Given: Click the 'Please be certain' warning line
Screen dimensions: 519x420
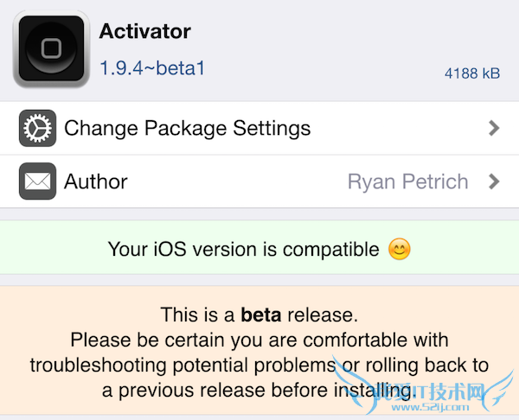Looking at the screenshot, I should pyautogui.click(x=259, y=339).
